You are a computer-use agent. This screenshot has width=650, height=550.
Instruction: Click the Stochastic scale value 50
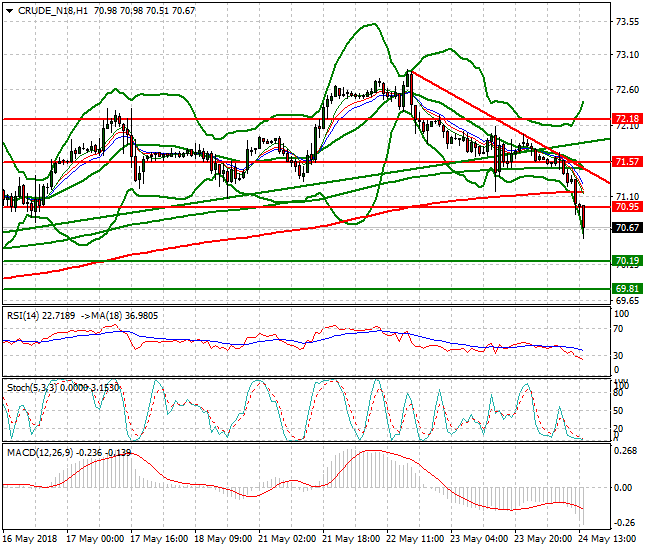point(618,411)
